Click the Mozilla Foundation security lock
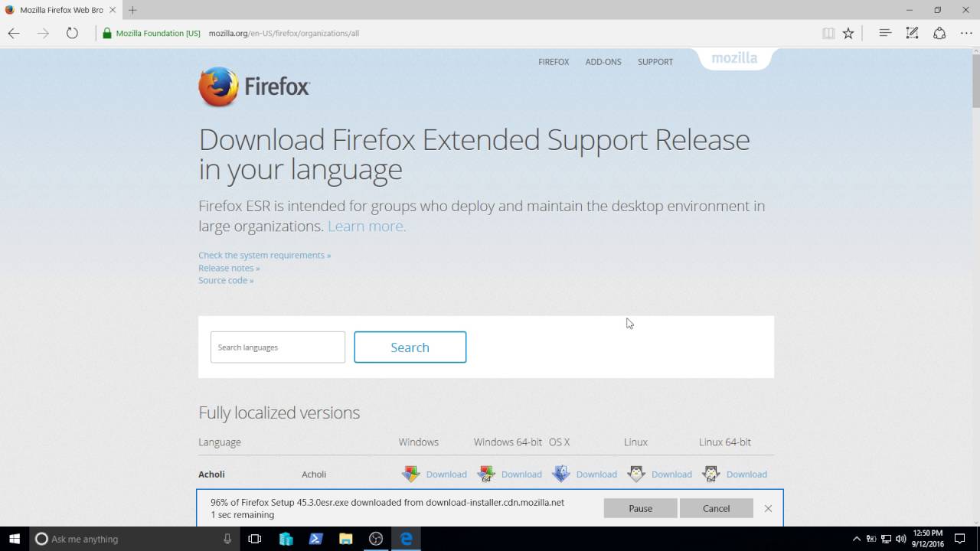The width and height of the screenshot is (980, 551). (107, 33)
